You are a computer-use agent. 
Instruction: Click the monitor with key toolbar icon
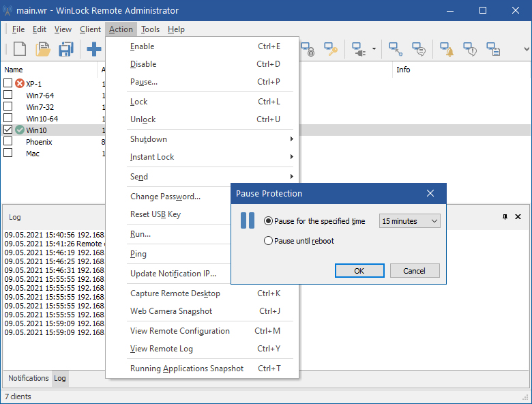pyautogui.click(x=331, y=49)
